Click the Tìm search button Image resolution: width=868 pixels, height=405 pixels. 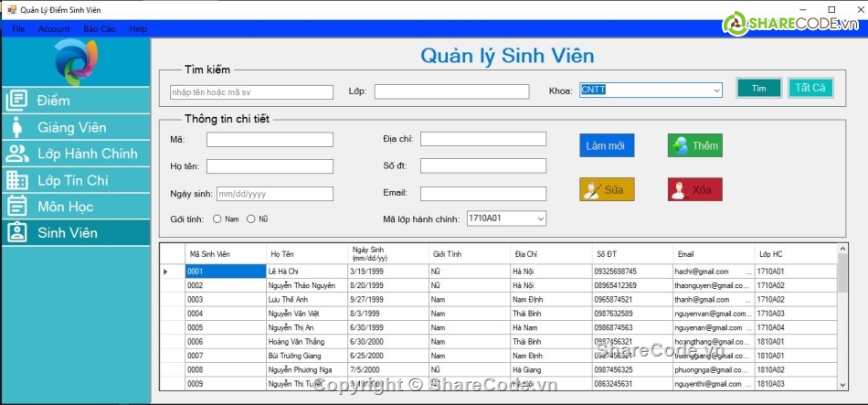pos(758,89)
